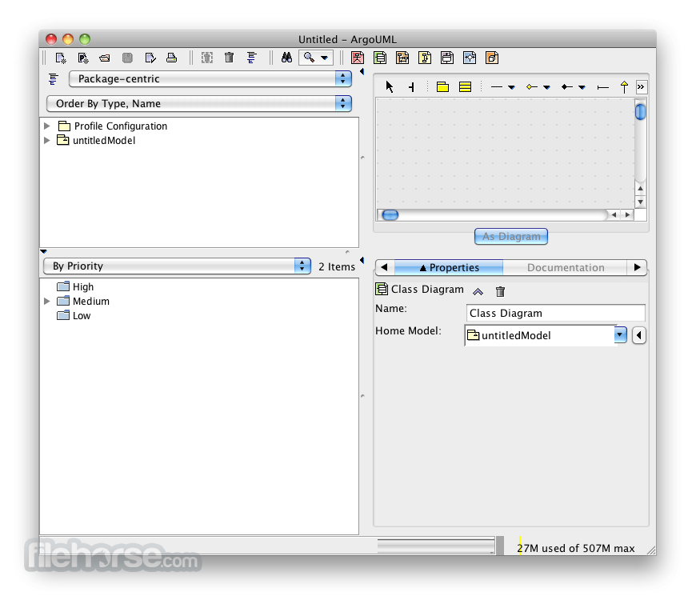Viewport: 700px width, 596px height.
Task: Click the diagram scroll down arrow
Action: click(x=640, y=202)
